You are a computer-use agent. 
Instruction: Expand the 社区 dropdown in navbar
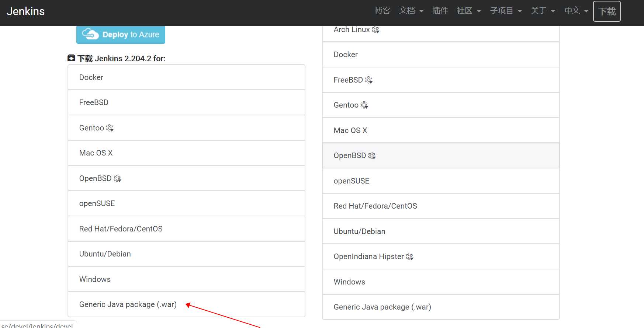pos(469,11)
